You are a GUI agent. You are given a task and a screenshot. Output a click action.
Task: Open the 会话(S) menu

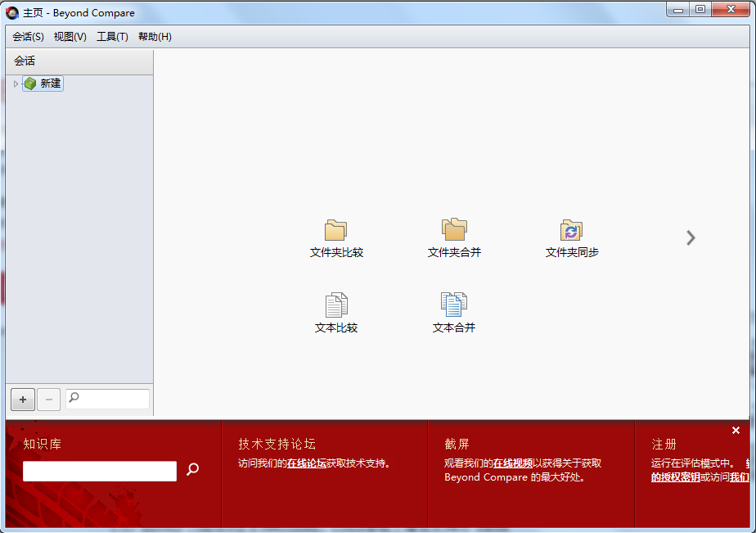(x=28, y=37)
